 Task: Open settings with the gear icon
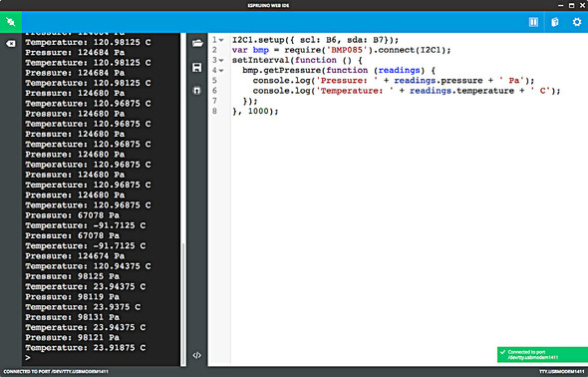[577, 22]
